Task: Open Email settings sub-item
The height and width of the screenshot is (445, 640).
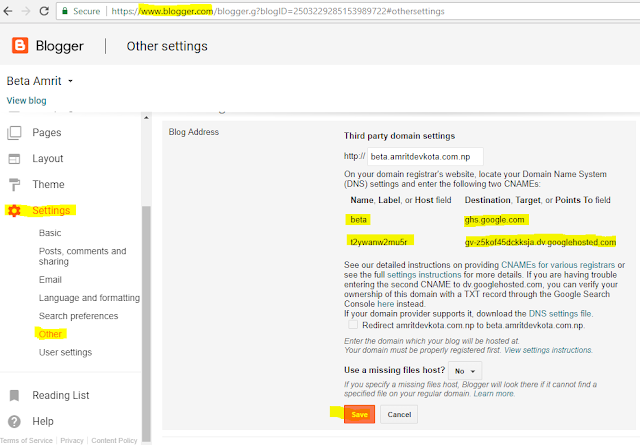Action: pos(50,280)
